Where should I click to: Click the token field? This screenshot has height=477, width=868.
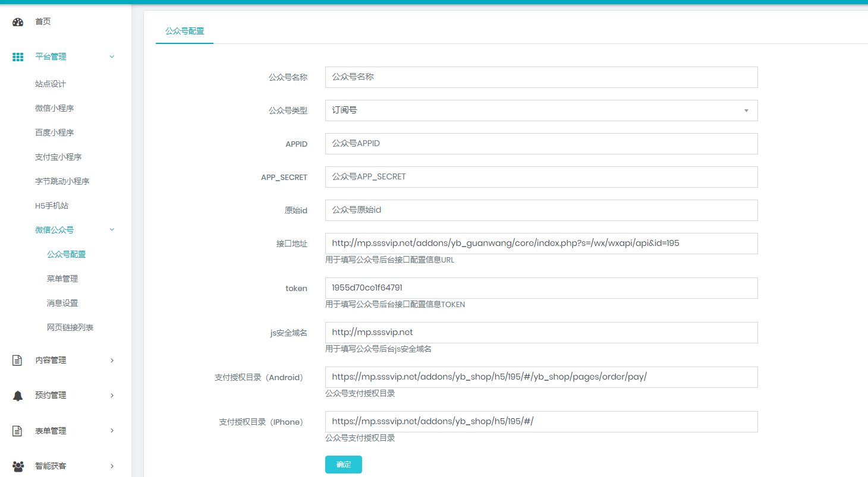[541, 288]
